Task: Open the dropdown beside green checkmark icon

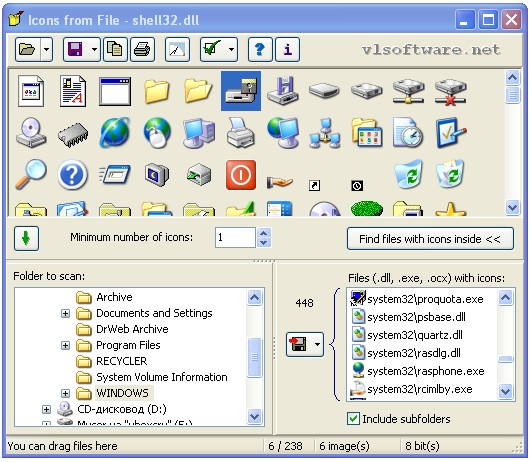Action: 231,50
